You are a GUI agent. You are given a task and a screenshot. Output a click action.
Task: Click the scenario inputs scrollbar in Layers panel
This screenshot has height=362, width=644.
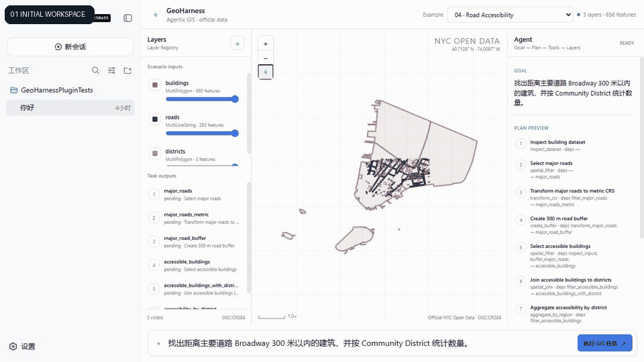[248, 114]
